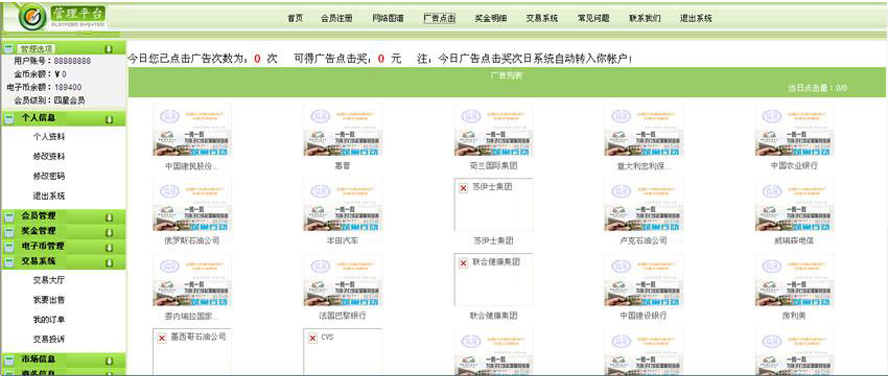888x376 pixels.
Task: Click ad thumbnail above 俄罗斯石油公司
Action: pyautogui.click(x=192, y=204)
